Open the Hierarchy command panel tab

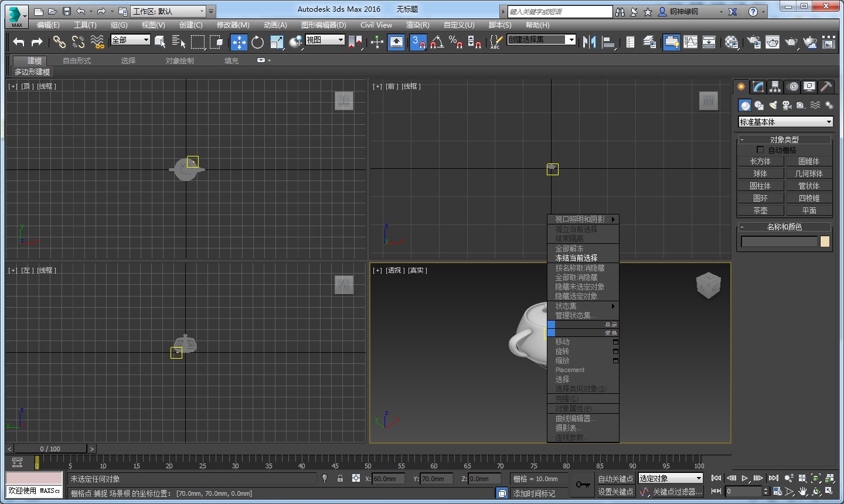click(x=775, y=87)
